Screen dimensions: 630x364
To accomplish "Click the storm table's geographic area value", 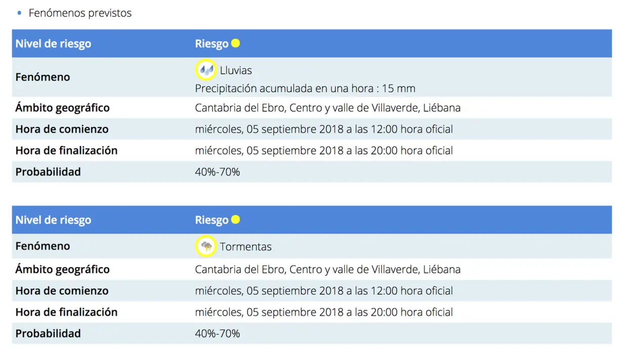I will tap(327, 269).
